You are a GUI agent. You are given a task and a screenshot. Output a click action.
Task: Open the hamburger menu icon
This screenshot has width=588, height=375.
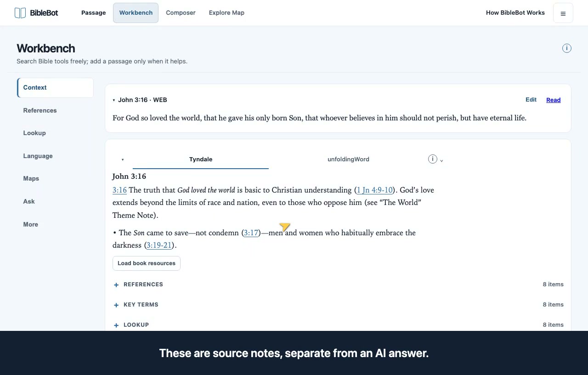pos(563,13)
